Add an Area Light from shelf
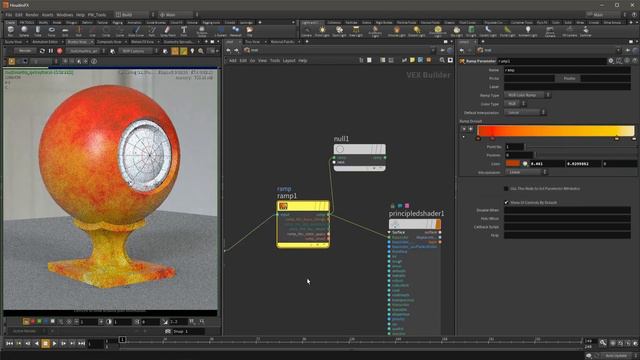This screenshot has width=640, height=360. (x=356, y=31)
